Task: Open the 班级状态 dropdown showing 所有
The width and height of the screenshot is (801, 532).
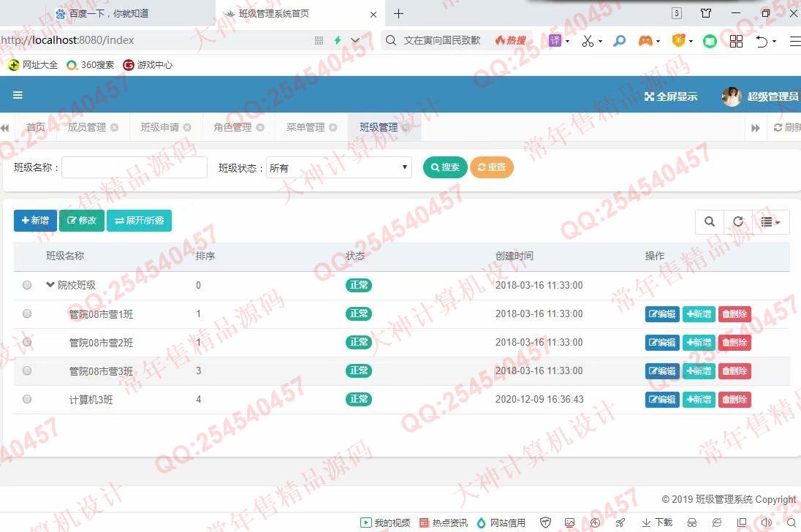Action: click(338, 167)
